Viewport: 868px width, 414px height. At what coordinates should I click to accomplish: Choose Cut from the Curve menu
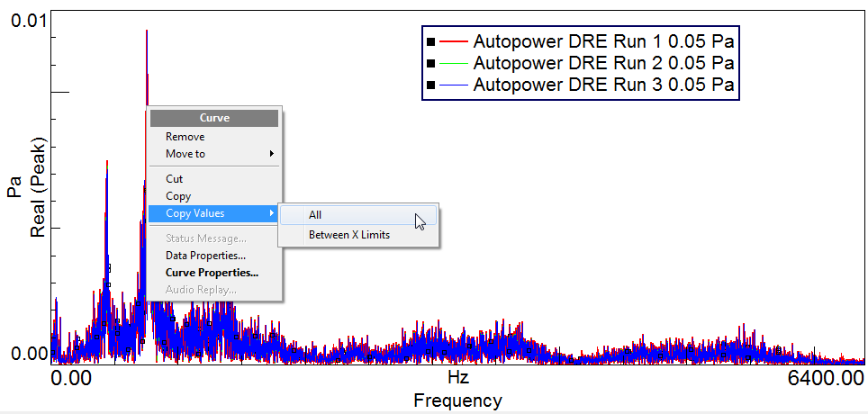[x=174, y=179]
